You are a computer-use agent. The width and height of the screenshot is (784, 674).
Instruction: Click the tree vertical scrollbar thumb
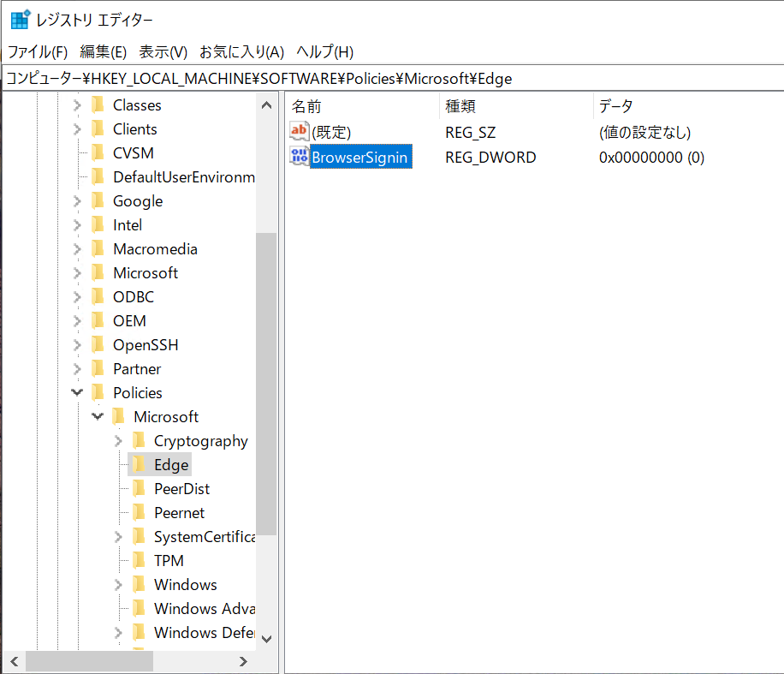point(266,385)
